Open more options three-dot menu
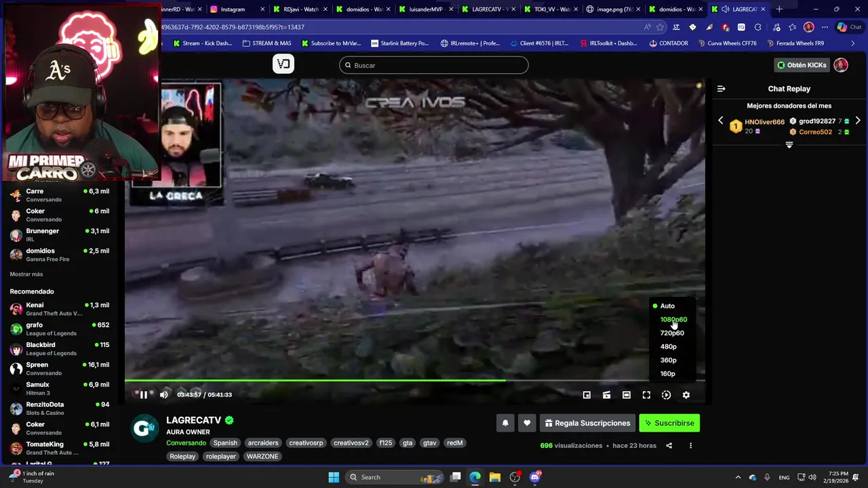Image resolution: width=868 pixels, height=488 pixels. [690, 445]
